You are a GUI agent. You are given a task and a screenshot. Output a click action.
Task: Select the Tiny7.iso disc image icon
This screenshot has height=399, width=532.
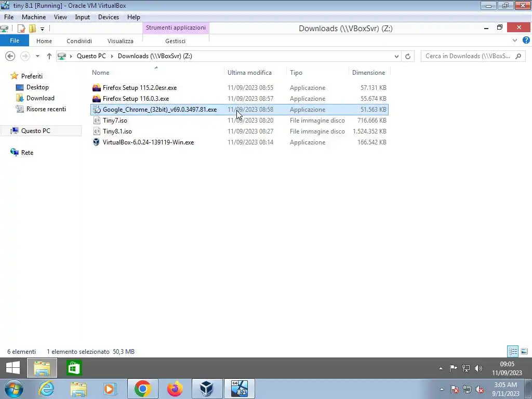click(x=97, y=120)
